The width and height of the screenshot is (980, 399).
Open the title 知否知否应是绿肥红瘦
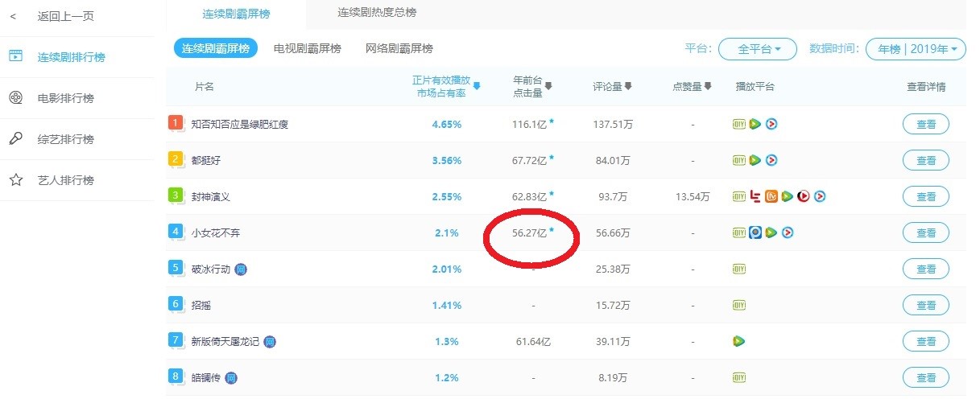[239, 124]
